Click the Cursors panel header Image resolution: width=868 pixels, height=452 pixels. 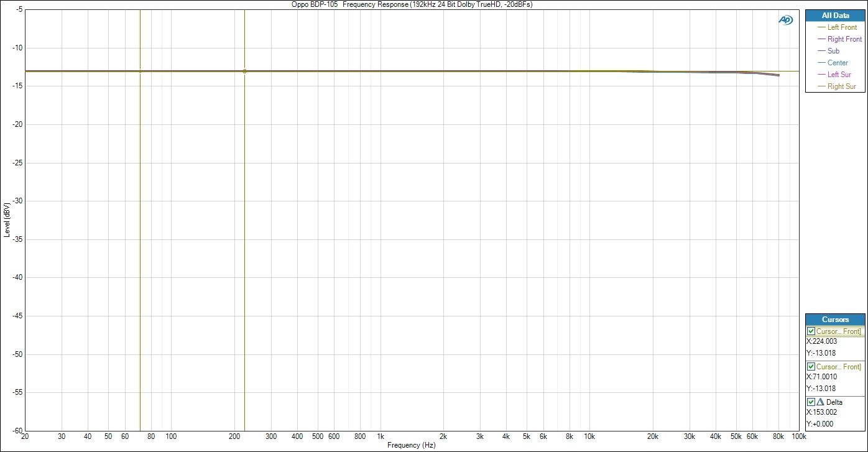pos(834,320)
